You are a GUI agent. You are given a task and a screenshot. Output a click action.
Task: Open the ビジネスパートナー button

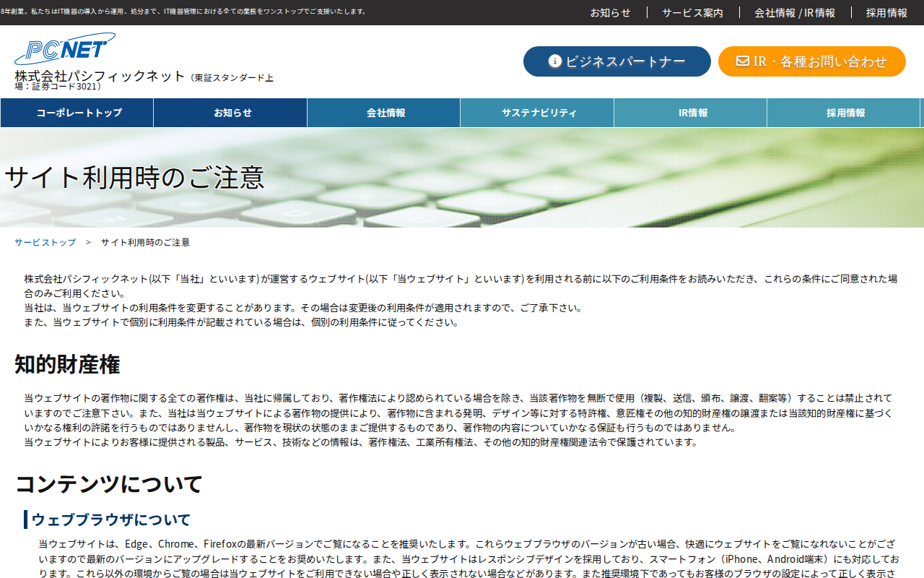point(617,61)
